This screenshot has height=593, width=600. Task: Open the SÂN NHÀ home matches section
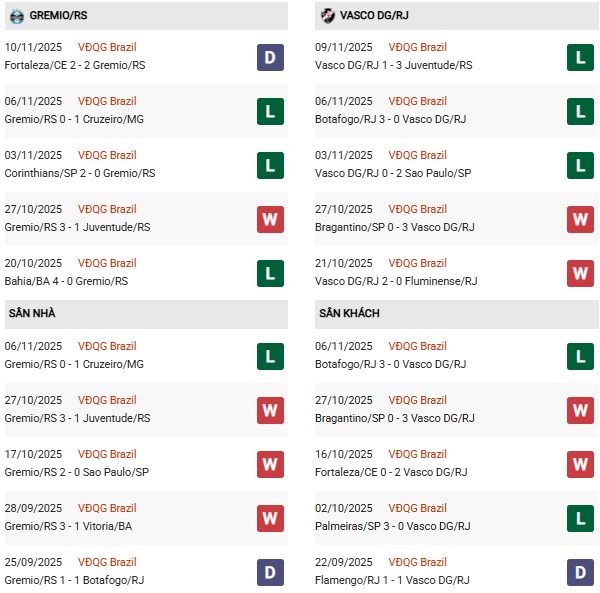coord(31,314)
